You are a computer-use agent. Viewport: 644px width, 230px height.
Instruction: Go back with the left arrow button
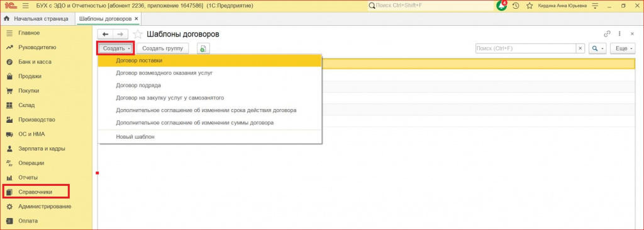click(105, 35)
